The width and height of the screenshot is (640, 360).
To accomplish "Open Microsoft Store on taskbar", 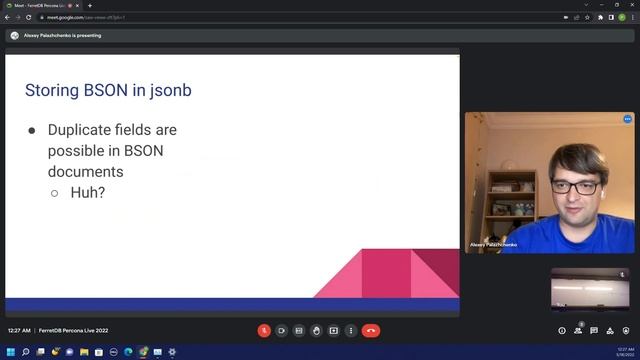I will click(x=99, y=352).
